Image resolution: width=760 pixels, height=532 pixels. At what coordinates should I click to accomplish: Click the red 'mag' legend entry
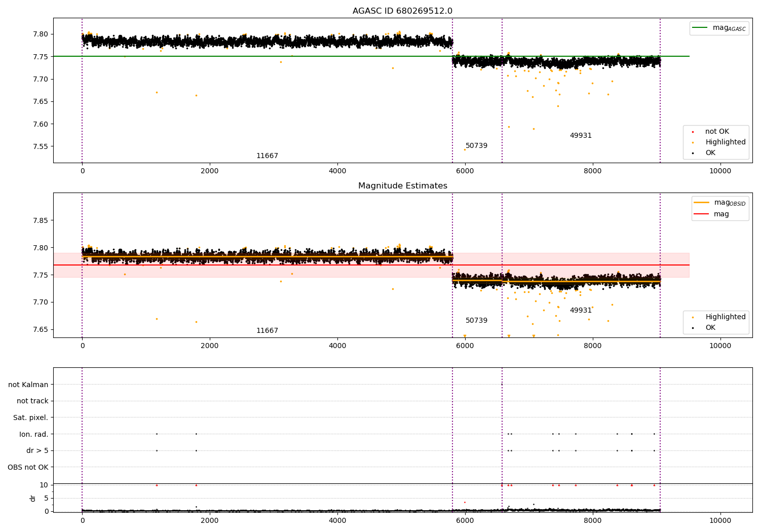click(x=712, y=214)
